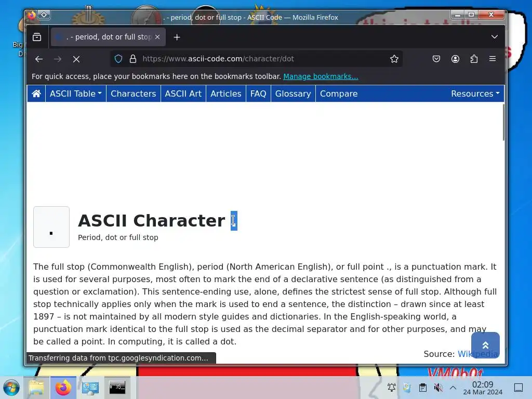Open the Glossary page

293,94
